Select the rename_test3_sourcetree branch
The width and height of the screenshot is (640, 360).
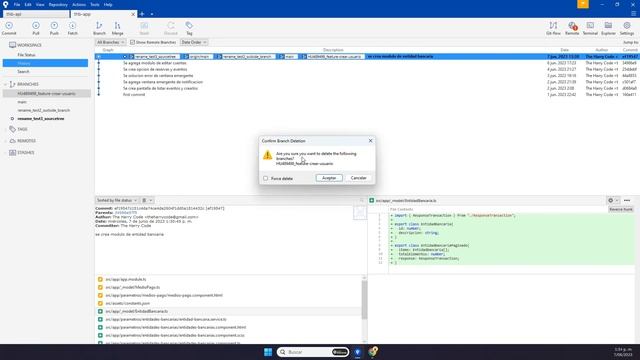[41, 118]
